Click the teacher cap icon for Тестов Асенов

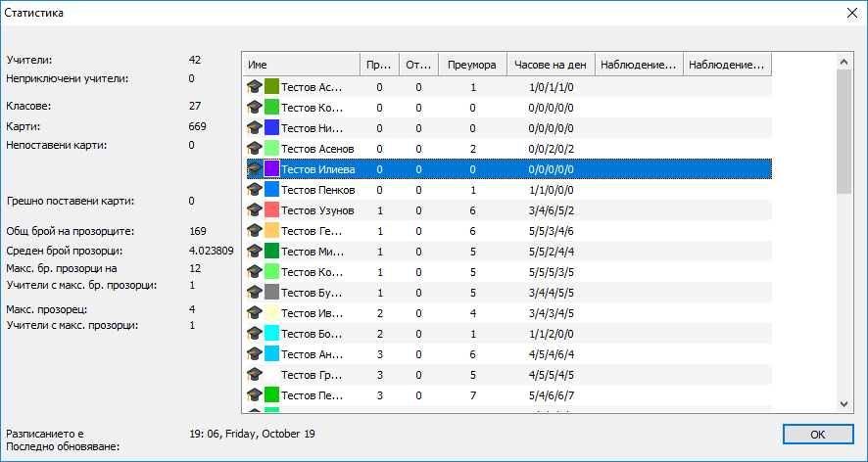point(255,149)
